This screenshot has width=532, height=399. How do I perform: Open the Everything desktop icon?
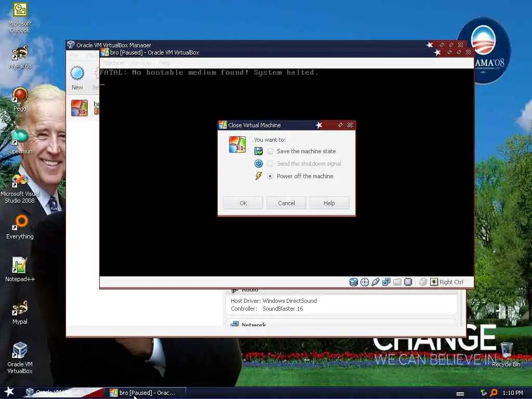point(20,227)
